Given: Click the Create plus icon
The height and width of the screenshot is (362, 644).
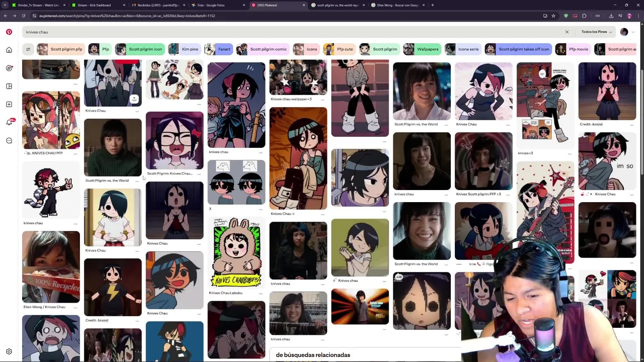Looking at the screenshot, I should coord(9,104).
